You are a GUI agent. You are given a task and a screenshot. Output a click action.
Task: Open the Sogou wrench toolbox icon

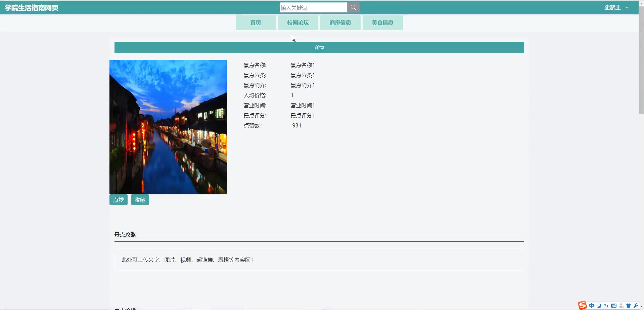click(x=636, y=306)
